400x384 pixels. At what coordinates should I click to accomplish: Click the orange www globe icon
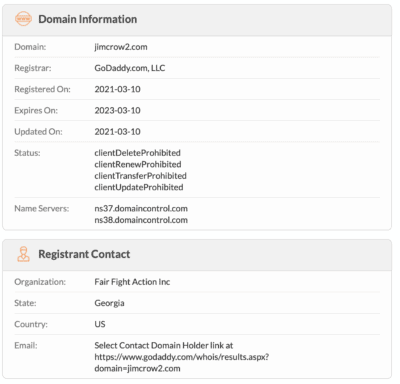(x=23, y=19)
